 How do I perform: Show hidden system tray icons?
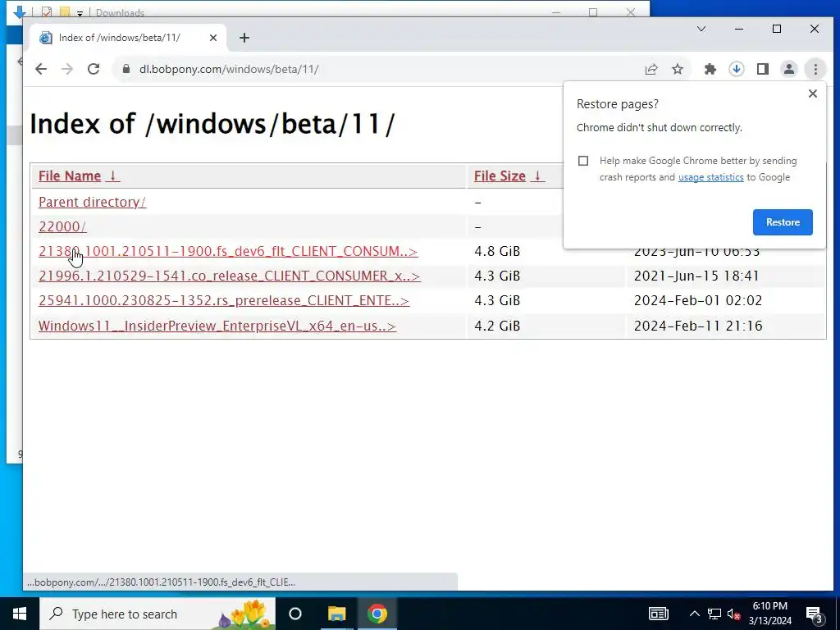click(x=694, y=614)
